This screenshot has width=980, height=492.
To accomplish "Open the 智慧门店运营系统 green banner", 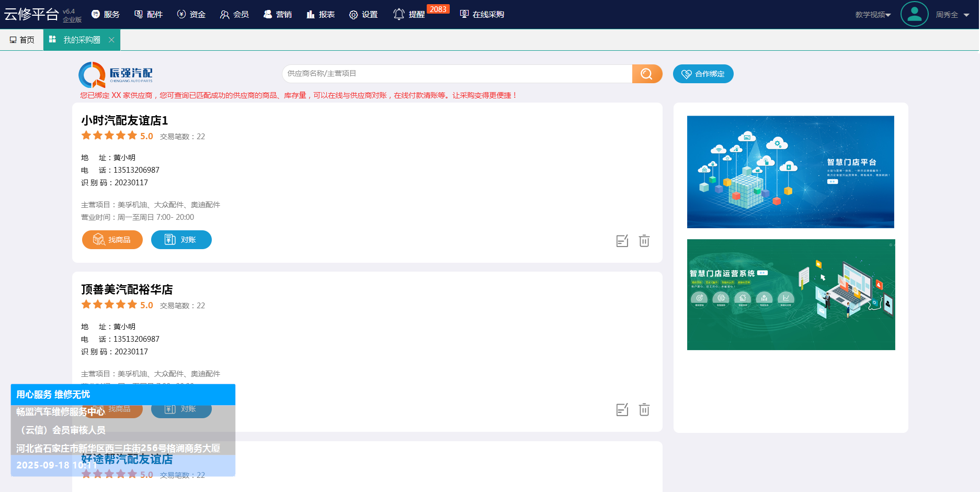I will pos(791,295).
